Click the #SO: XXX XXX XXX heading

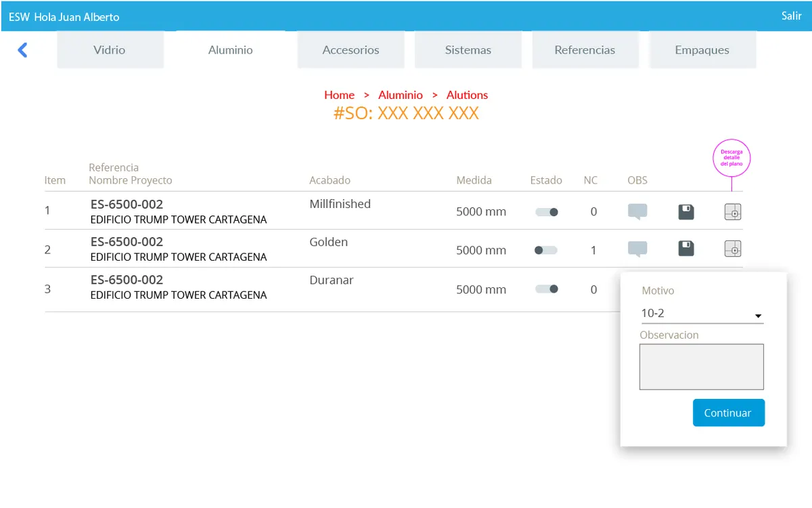406,113
